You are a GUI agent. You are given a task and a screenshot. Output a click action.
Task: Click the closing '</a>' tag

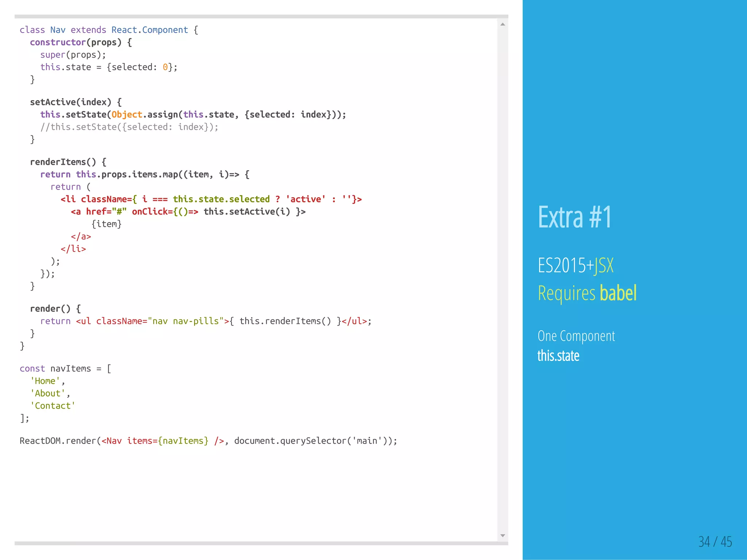81,237
